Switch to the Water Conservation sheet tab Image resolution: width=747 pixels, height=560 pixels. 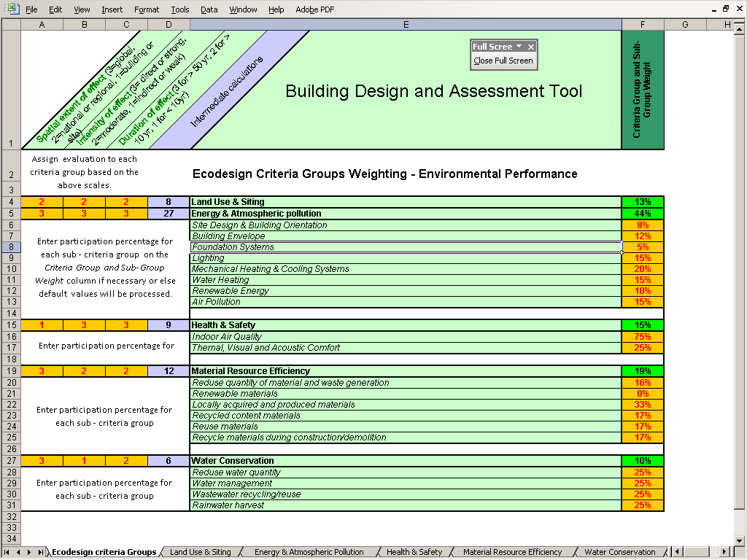tap(620, 552)
